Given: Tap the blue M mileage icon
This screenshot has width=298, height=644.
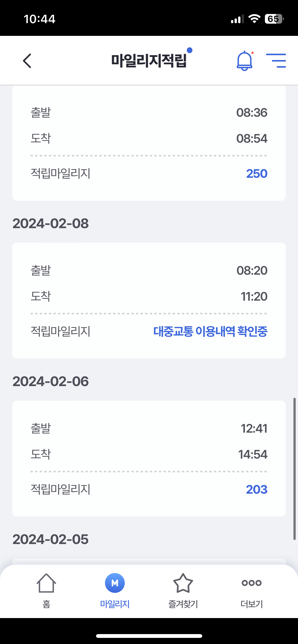Looking at the screenshot, I should point(115,583).
